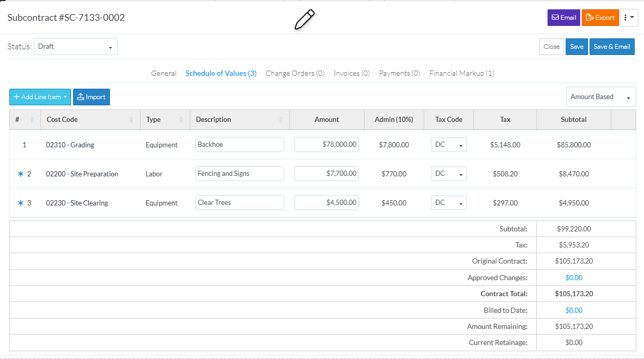Sort by the # column sort arrows

coord(32,120)
